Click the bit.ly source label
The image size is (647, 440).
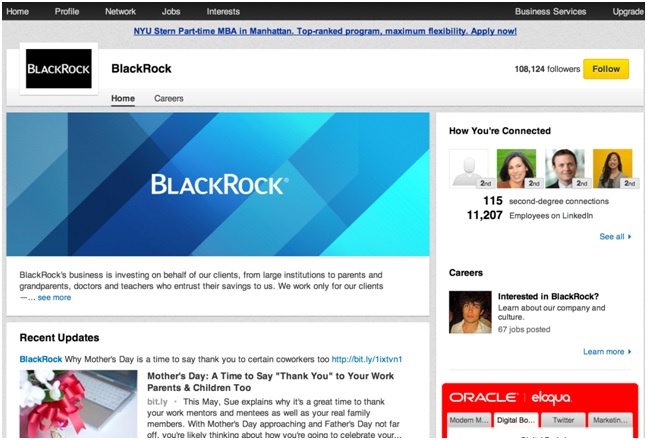pyautogui.click(x=157, y=402)
